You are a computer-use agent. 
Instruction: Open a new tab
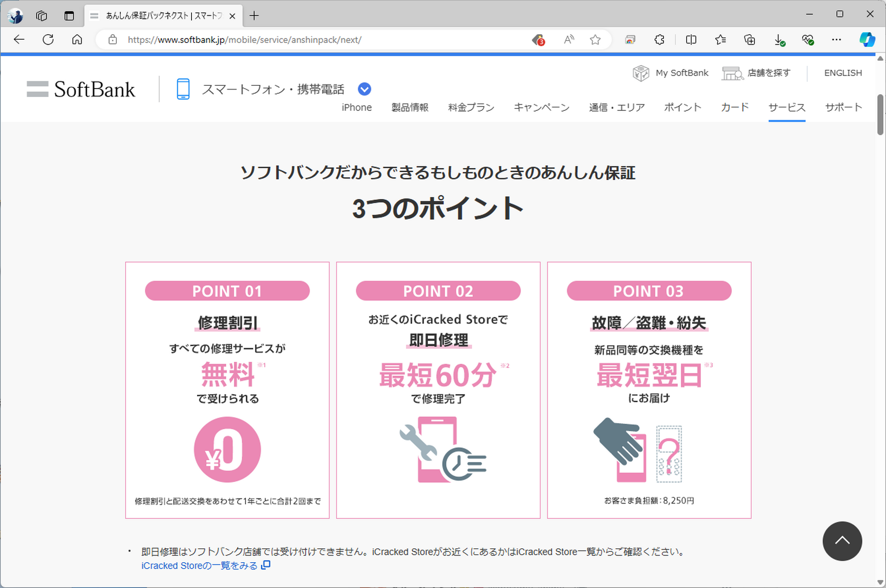point(254,16)
